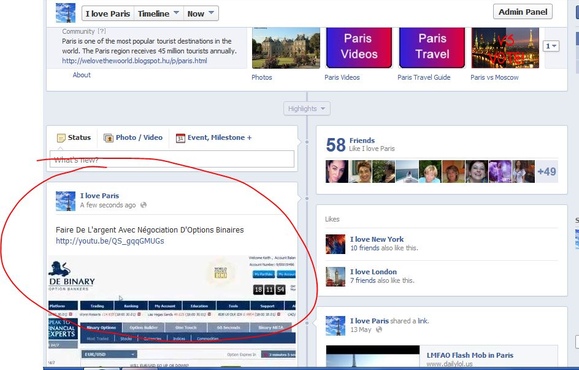This screenshot has width=579, height=370.
Task: Select the Photo / Video tab
Action: point(133,138)
